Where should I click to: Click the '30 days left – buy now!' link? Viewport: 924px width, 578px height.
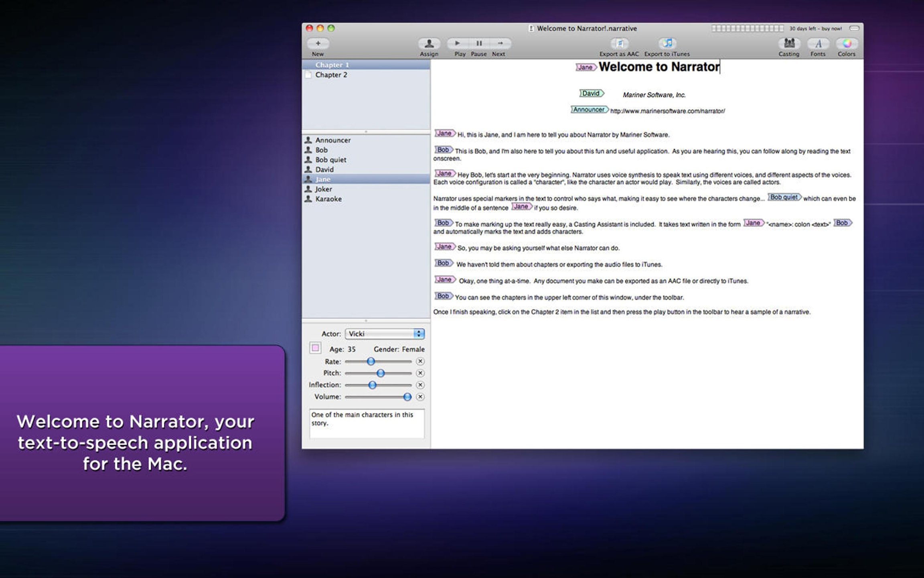point(815,28)
